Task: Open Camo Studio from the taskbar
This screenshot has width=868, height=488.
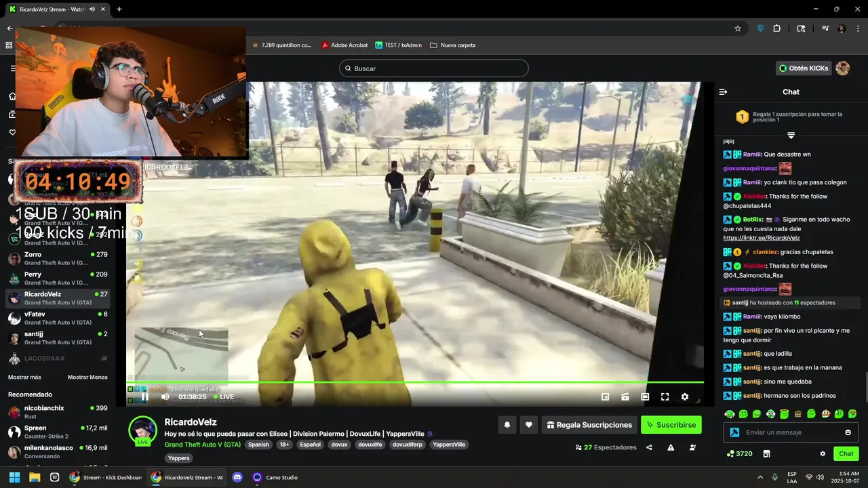Action: (x=275, y=477)
